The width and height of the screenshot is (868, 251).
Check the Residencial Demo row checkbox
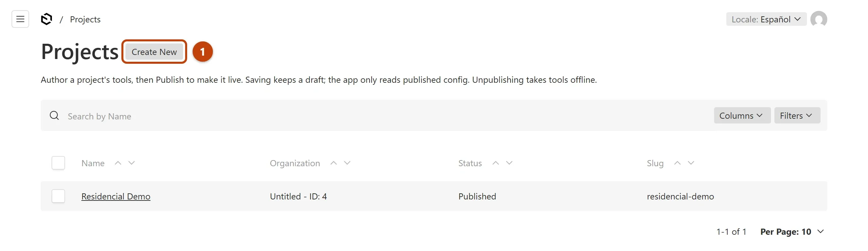[x=58, y=196]
